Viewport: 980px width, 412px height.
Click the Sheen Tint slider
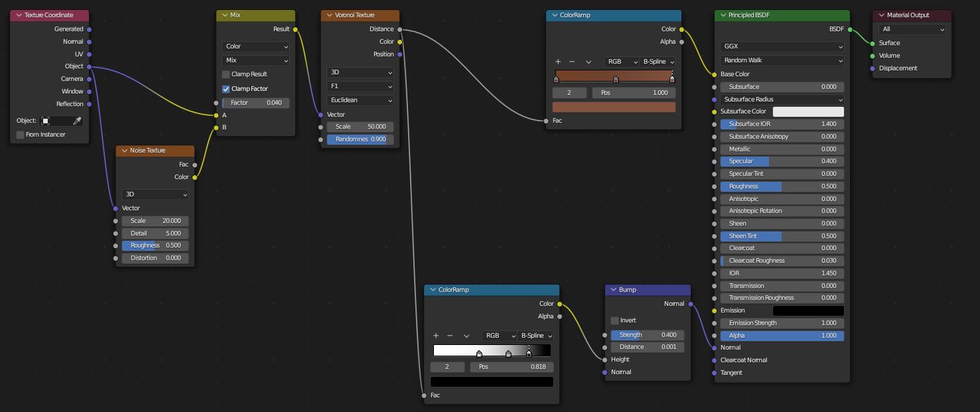click(x=782, y=236)
